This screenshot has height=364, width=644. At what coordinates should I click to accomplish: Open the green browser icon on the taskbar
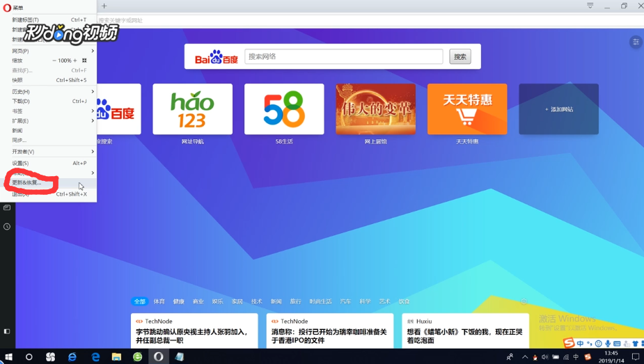tap(138, 356)
